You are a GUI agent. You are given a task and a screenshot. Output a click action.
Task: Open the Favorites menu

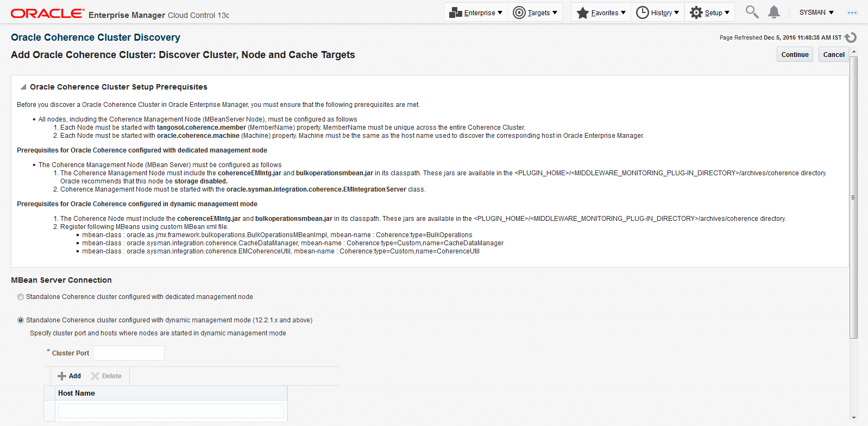tap(601, 12)
